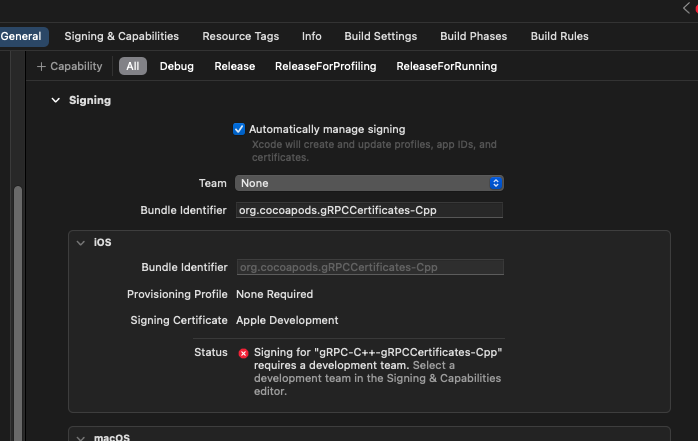Click the back chevron at top right
Viewport: 698px width, 441px height.
click(686, 8)
